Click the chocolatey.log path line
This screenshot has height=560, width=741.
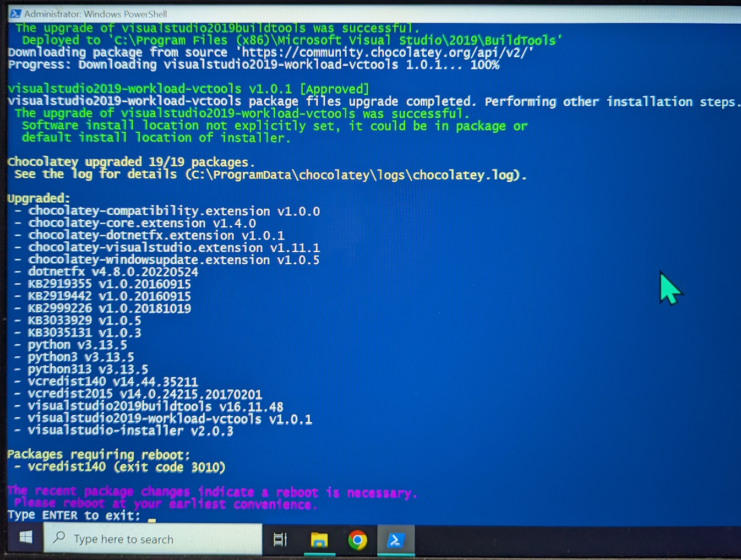tap(270, 175)
